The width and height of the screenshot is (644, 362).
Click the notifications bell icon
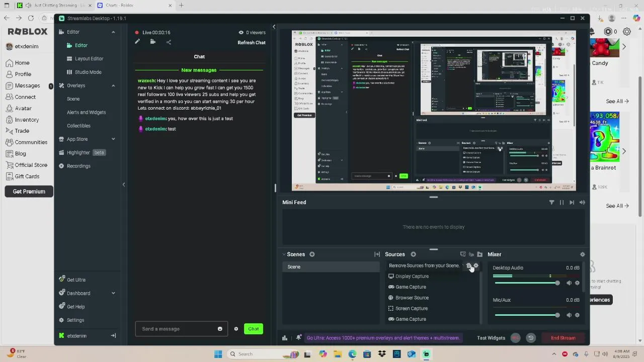(x=298, y=338)
